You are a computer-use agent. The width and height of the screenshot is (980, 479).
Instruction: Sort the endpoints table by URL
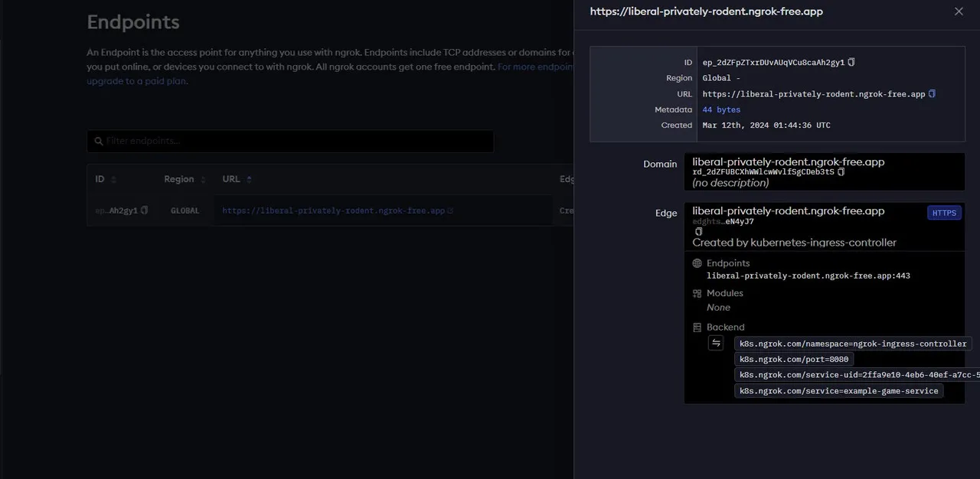point(237,179)
